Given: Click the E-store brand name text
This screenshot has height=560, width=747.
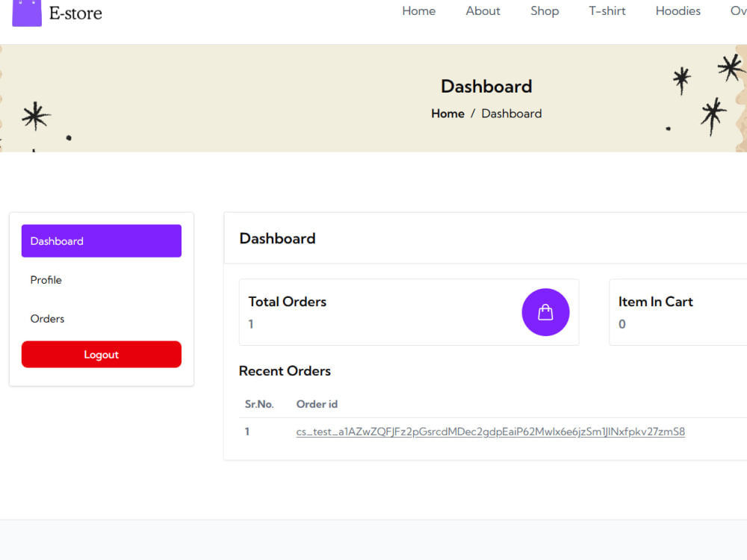Looking at the screenshot, I should coord(75,13).
